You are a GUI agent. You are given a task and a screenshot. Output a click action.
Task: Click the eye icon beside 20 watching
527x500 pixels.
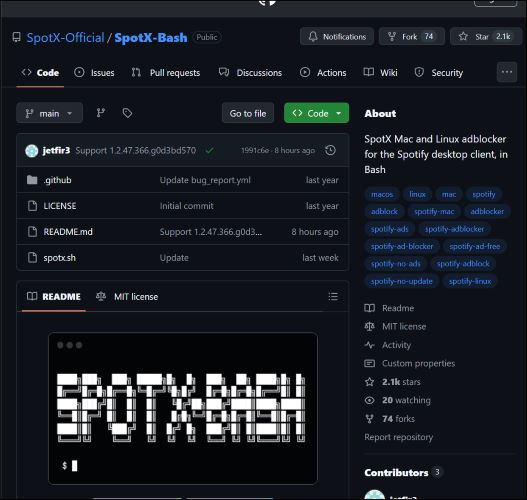pos(369,400)
